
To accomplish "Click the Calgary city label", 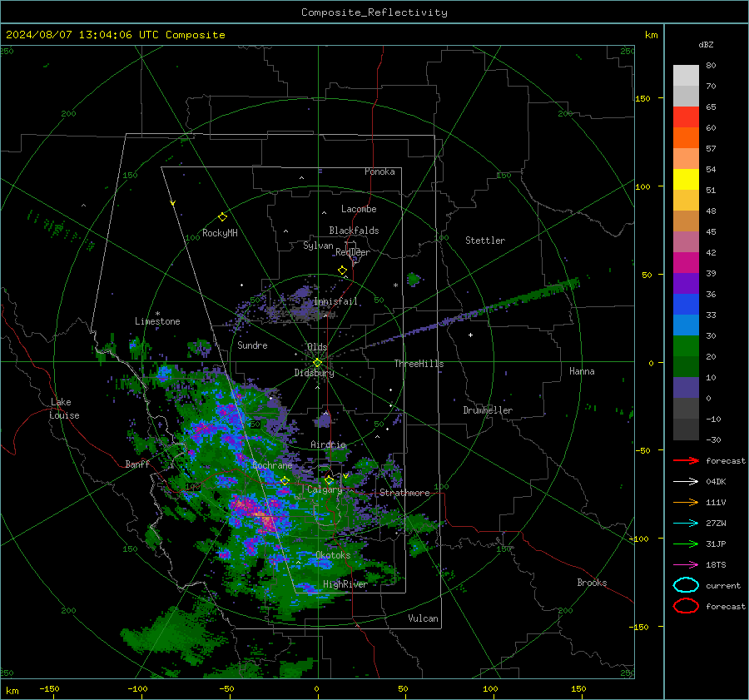I will coord(325,489).
